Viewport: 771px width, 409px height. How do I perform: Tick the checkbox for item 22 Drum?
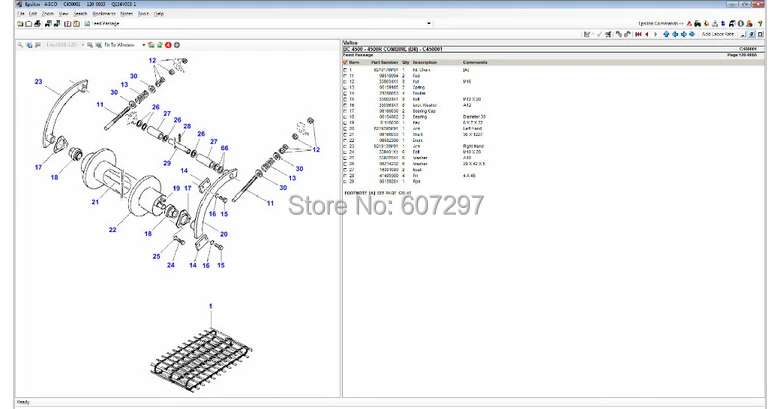point(345,141)
